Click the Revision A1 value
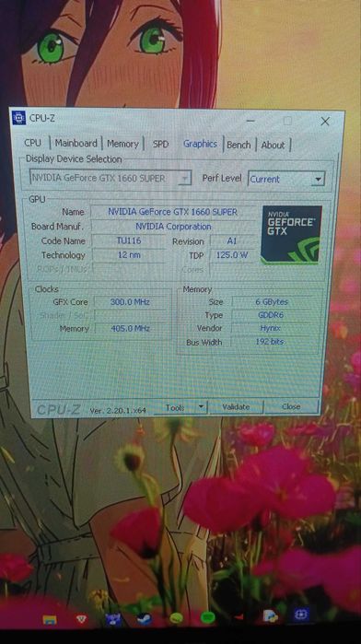Viewport: 361px width, 644px height. [x=232, y=241]
